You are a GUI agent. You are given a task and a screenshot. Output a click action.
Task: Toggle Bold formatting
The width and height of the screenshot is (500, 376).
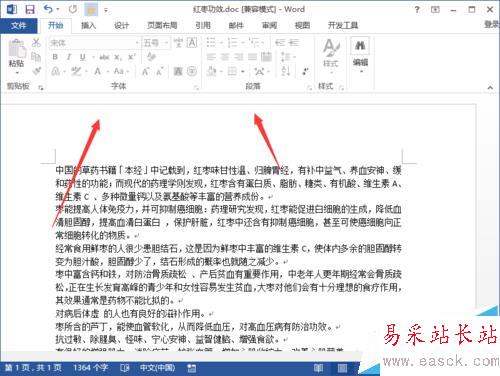click(55, 57)
